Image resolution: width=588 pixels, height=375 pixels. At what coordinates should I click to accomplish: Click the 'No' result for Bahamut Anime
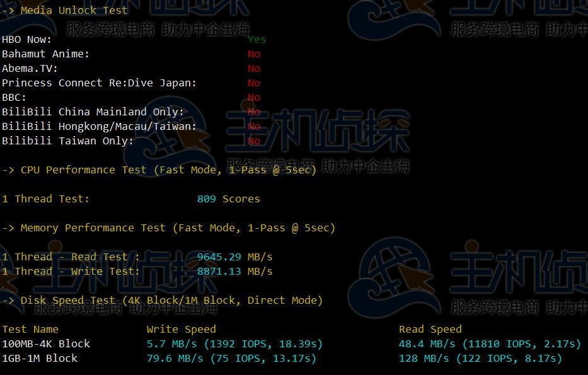[x=254, y=54]
